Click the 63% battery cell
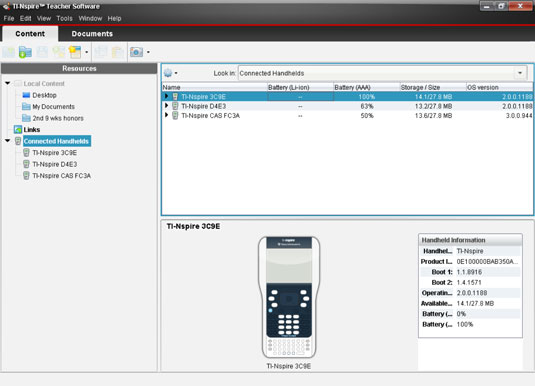 367,106
